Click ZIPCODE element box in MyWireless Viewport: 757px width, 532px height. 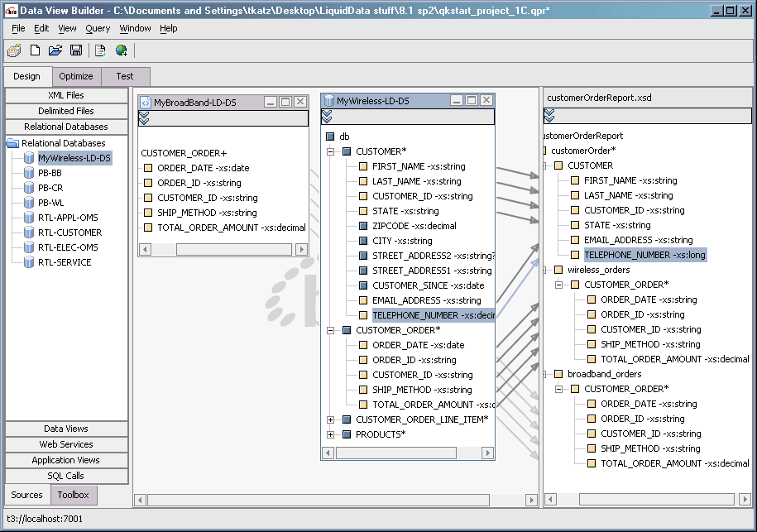(363, 226)
